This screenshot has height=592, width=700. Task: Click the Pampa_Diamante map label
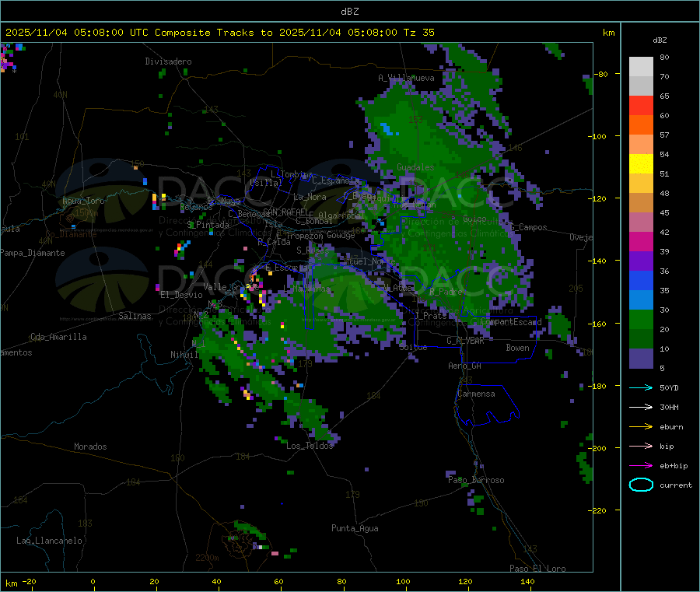[x=33, y=253]
